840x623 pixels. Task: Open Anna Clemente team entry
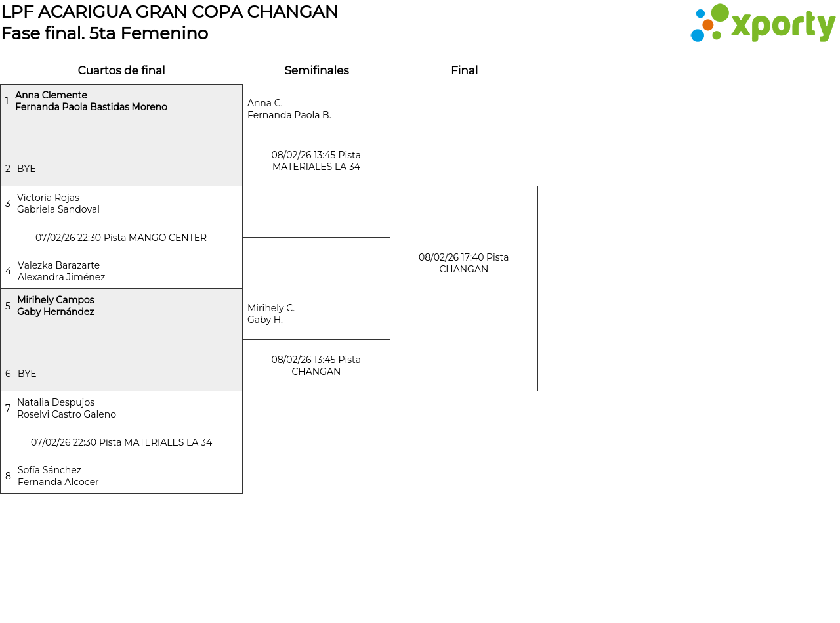click(x=91, y=101)
